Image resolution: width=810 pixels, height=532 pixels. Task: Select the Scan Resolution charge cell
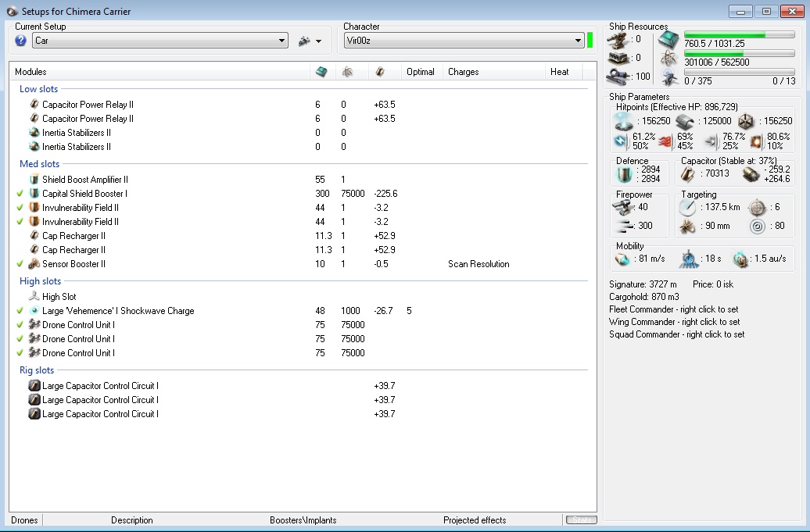[478, 264]
